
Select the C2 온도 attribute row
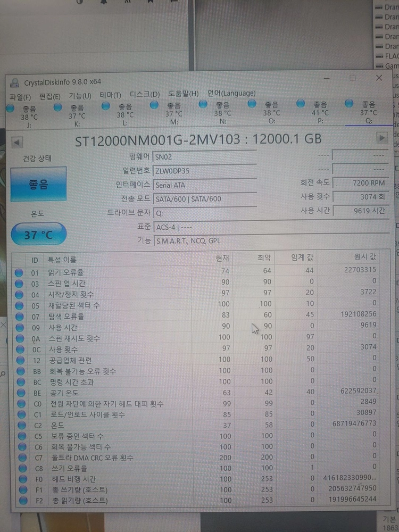(x=197, y=425)
